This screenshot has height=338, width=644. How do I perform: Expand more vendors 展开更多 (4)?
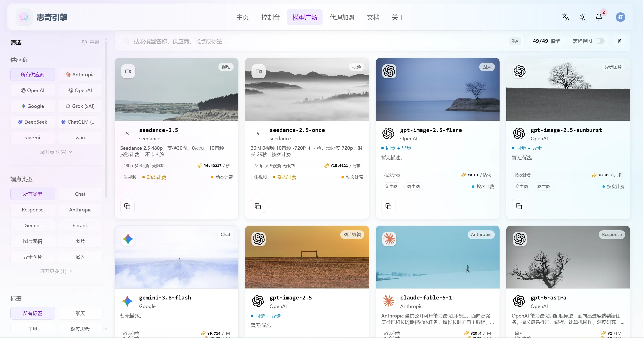tap(56, 152)
